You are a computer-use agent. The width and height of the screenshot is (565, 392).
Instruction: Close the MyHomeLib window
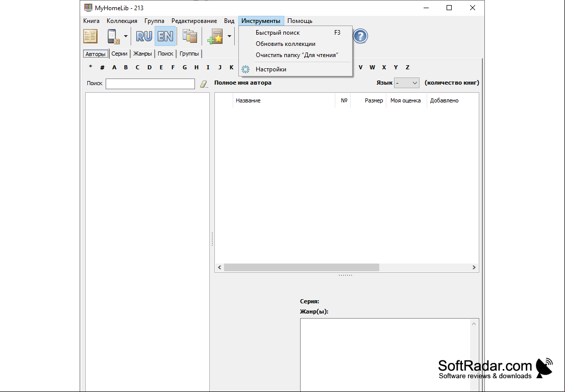[x=473, y=8]
